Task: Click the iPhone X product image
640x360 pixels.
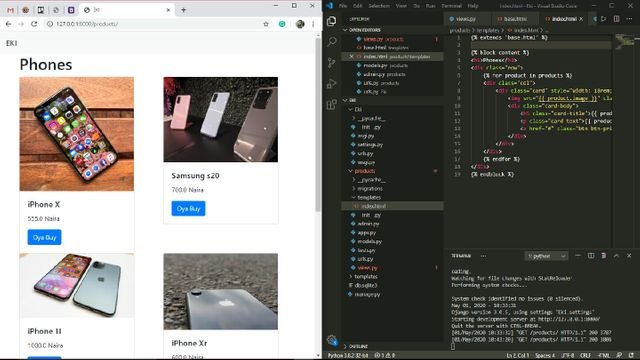Action: pos(77,134)
